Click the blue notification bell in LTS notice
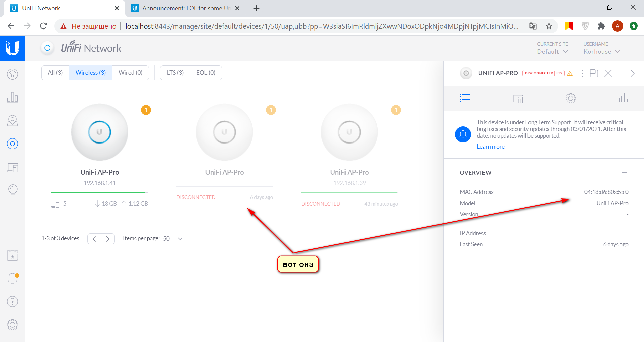644x342 pixels. pos(463,134)
